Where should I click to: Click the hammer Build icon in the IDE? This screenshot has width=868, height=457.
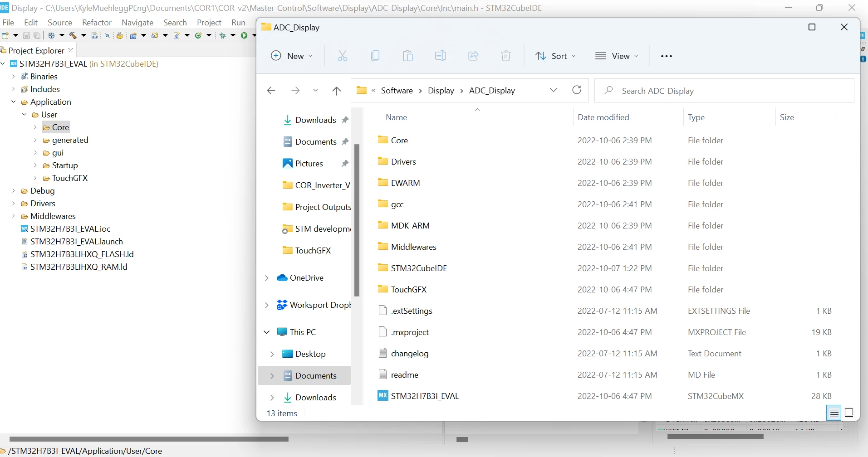[x=73, y=35]
